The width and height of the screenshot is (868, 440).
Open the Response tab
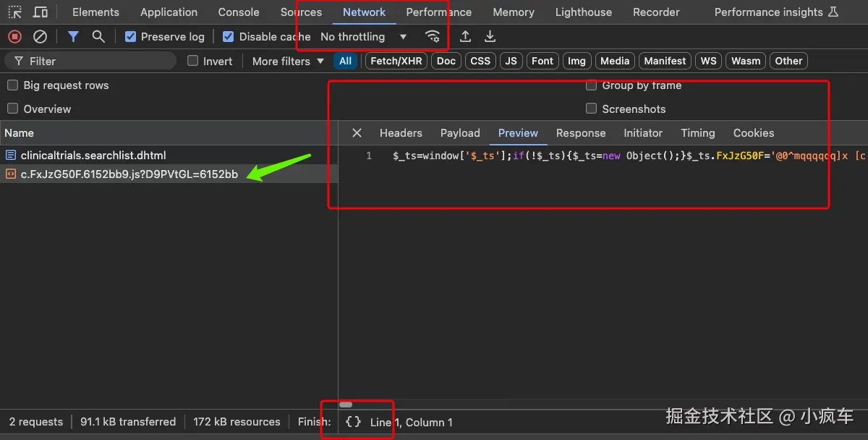(580, 133)
